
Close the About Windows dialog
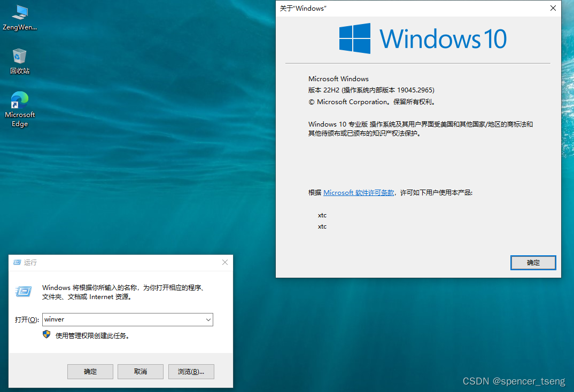tap(553, 8)
